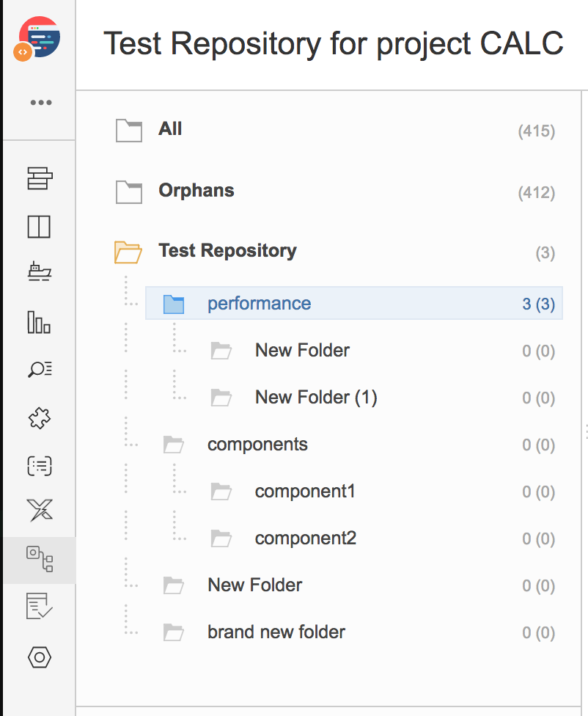Collapse the components folder icon

(x=174, y=445)
